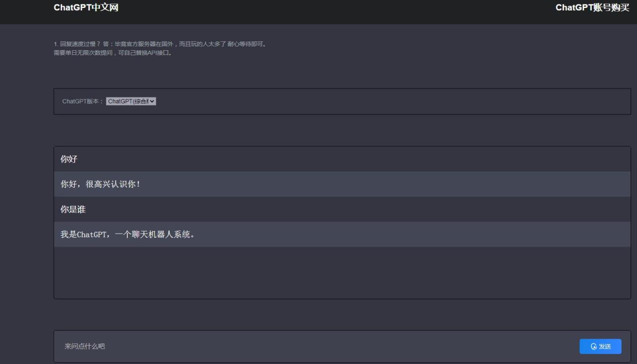The height and width of the screenshot is (364, 637).
Task: Click the selected ChatGPT(综合) option text
Action: [127, 101]
